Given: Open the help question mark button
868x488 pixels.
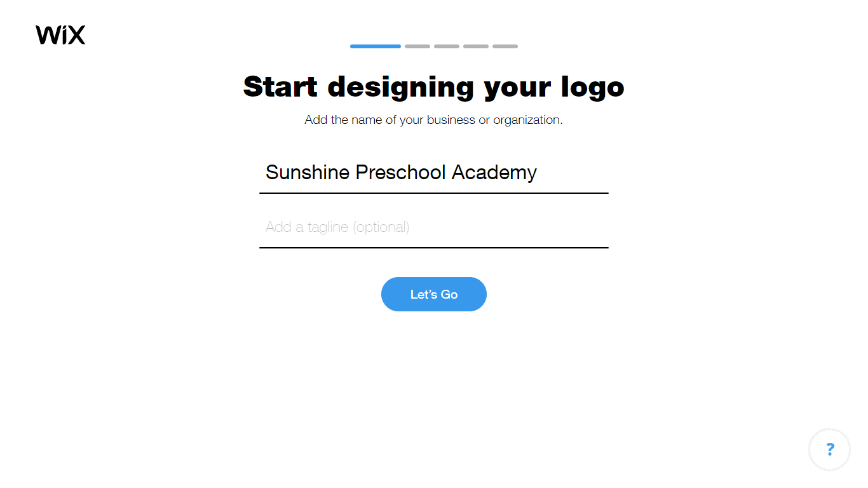Looking at the screenshot, I should (x=829, y=450).
